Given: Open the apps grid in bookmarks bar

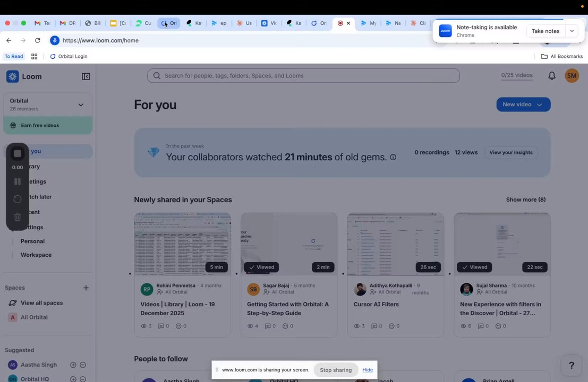Looking at the screenshot, I should pos(34,56).
